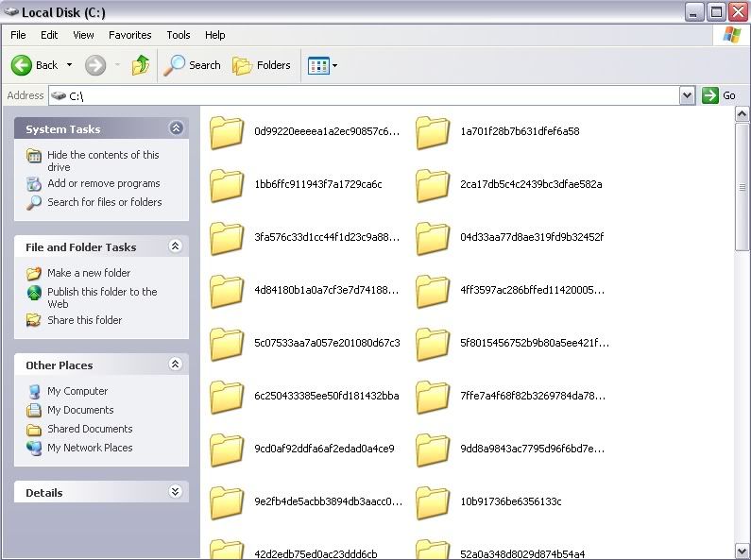This screenshot has width=751, height=560.
Task: Expand the Address bar dropdown
Action: tap(687, 95)
